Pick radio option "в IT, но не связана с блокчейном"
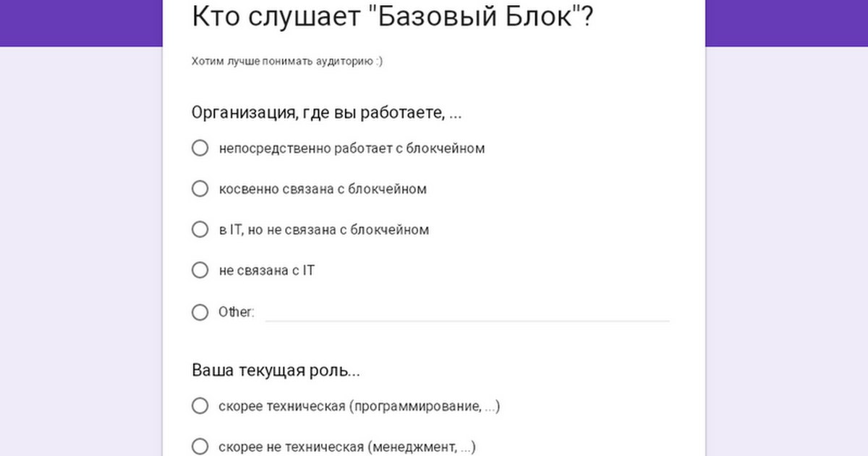The image size is (868, 456). click(x=200, y=229)
